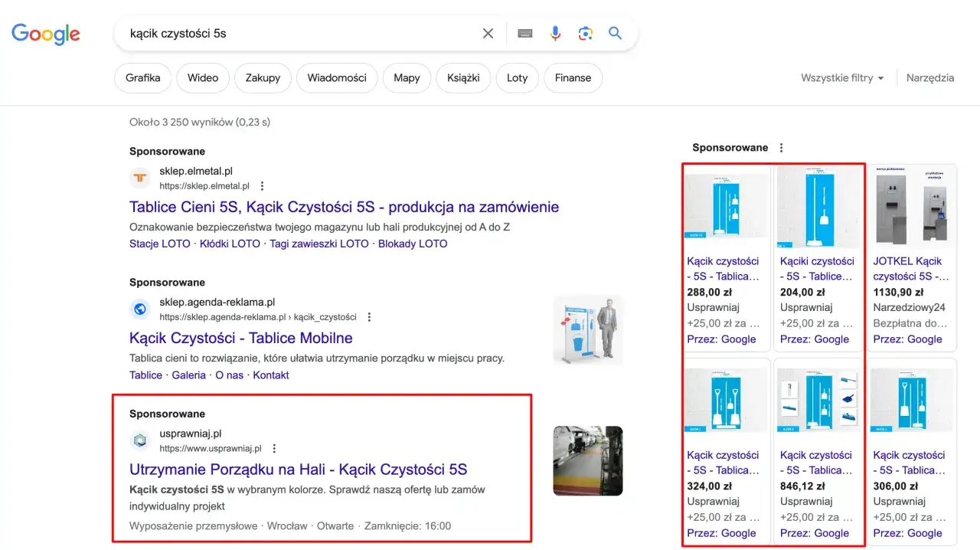Open three-dot menu next to usprawniaj.pl URL
This screenshot has height=550, width=980.
click(x=274, y=449)
